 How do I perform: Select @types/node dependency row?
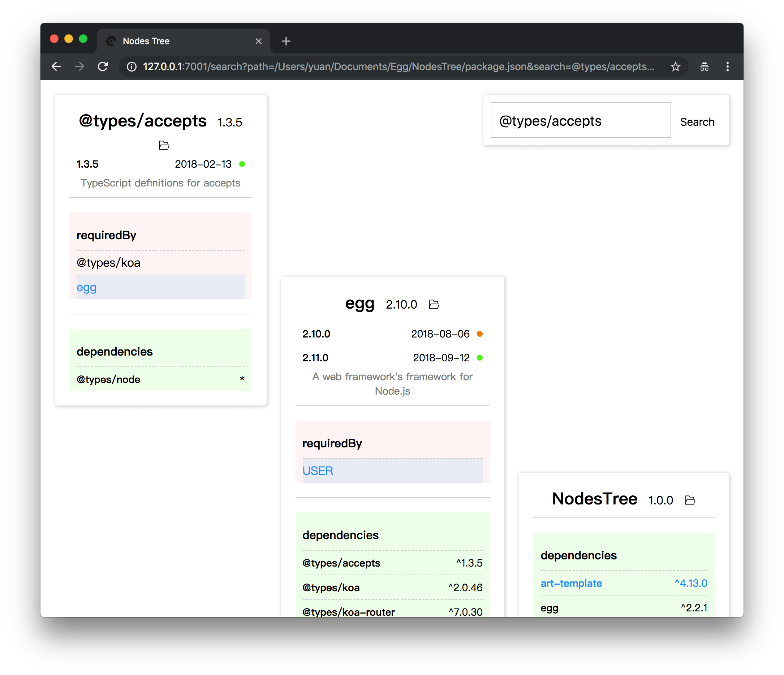(x=160, y=379)
